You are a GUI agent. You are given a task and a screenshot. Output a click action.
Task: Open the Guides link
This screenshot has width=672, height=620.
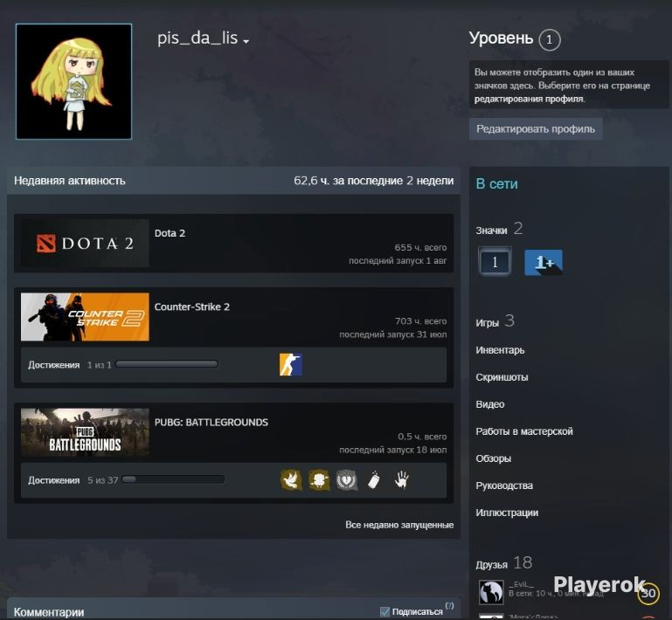(x=504, y=486)
